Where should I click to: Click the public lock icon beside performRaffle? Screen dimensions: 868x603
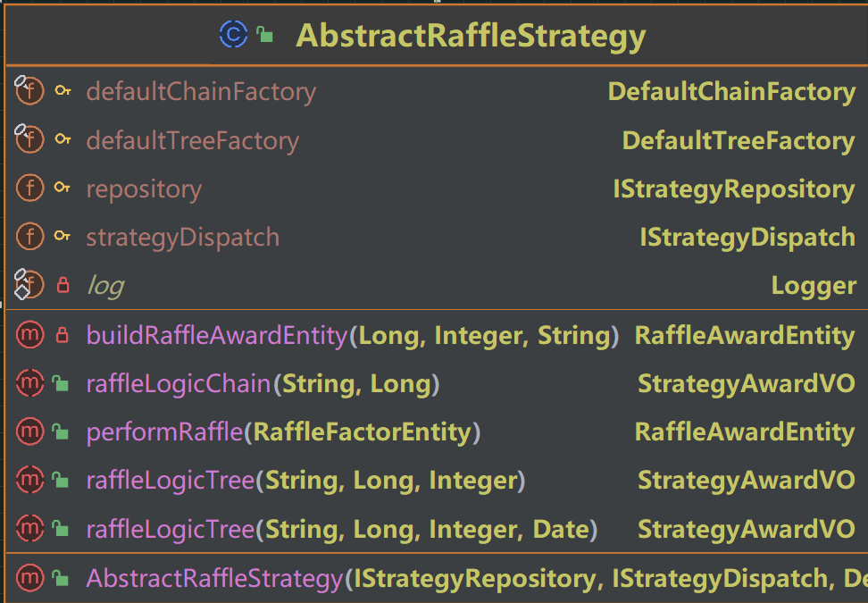[x=60, y=431]
